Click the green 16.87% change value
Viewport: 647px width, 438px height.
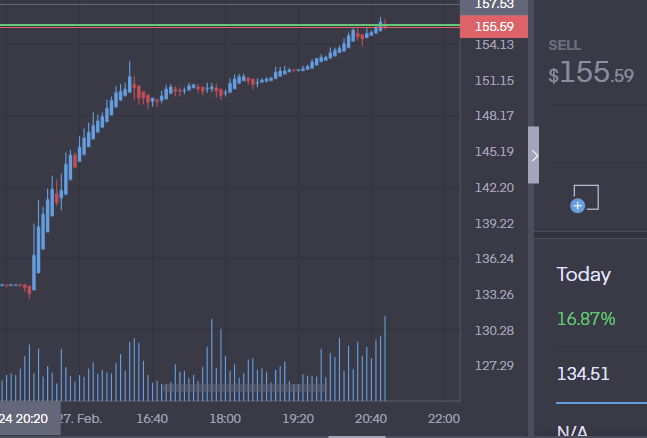coord(586,319)
